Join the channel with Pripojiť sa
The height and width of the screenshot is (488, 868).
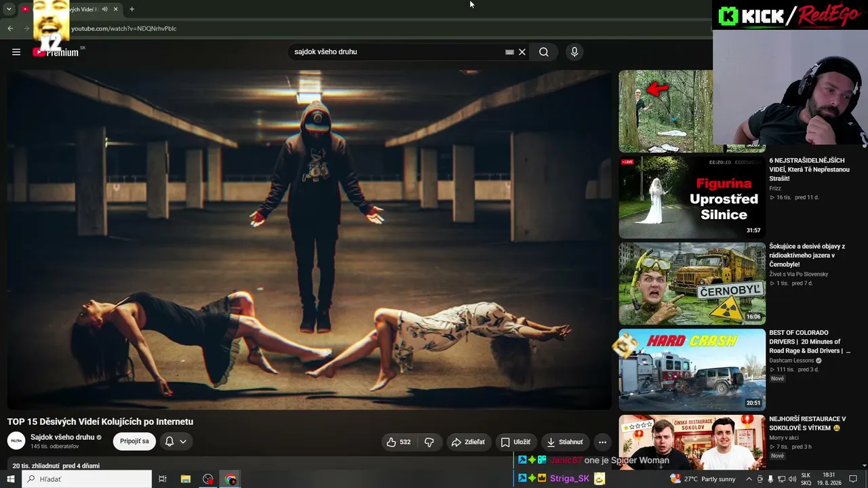134,441
